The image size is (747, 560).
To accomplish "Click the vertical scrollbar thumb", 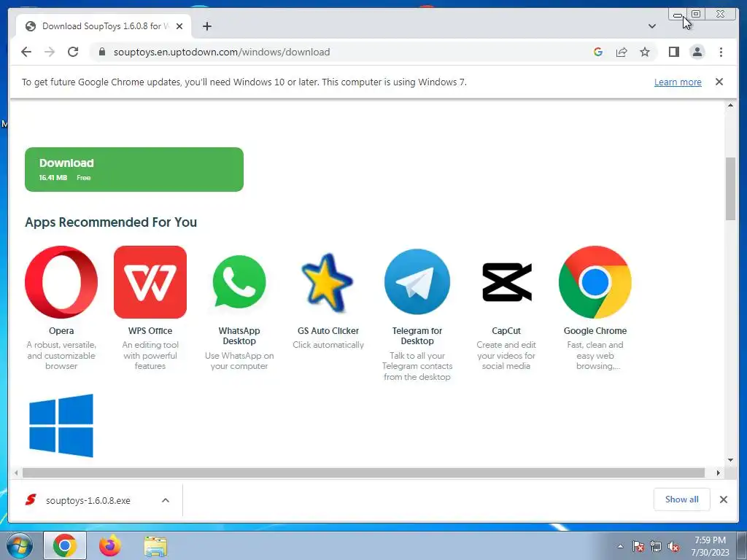I will pos(730,189).
